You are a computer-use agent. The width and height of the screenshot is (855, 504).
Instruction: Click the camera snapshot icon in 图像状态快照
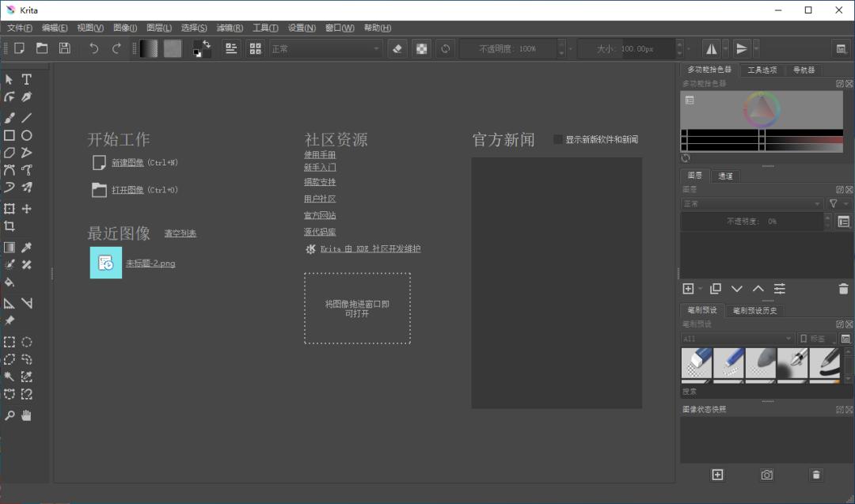(766, 476)
